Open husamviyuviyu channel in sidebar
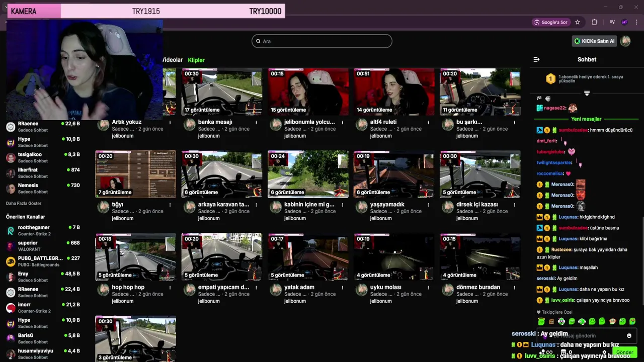 click(43, 354)
